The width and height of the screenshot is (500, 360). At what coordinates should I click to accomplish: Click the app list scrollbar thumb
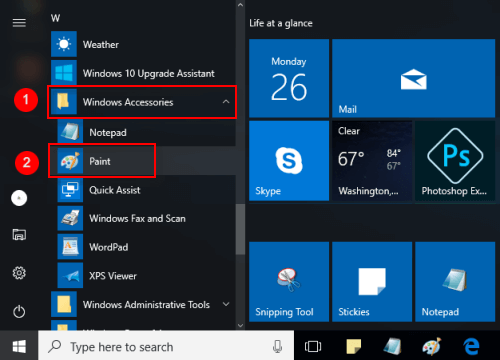pos(240,229)
